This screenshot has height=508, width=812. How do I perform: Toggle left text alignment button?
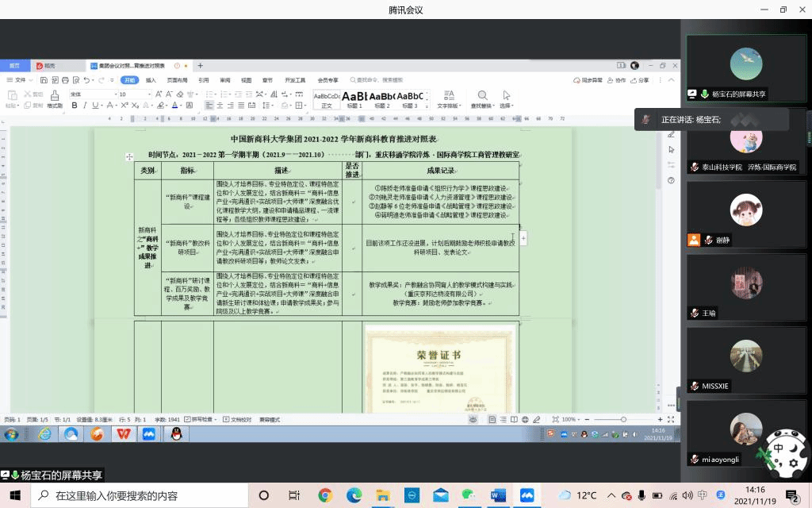click(209, 105)
